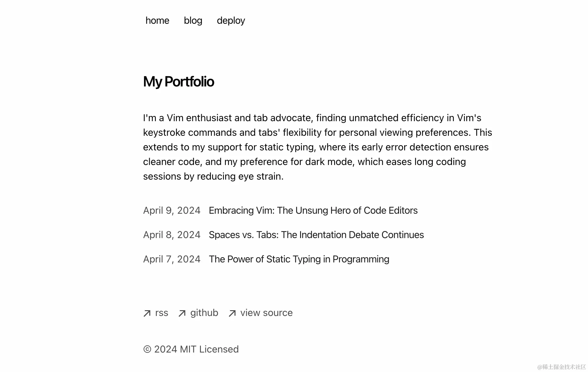This screenshot has width=588, height=372.
Task: Click the © 2024 MIT Licensed footer text
Action: click(x=191, y=349)
